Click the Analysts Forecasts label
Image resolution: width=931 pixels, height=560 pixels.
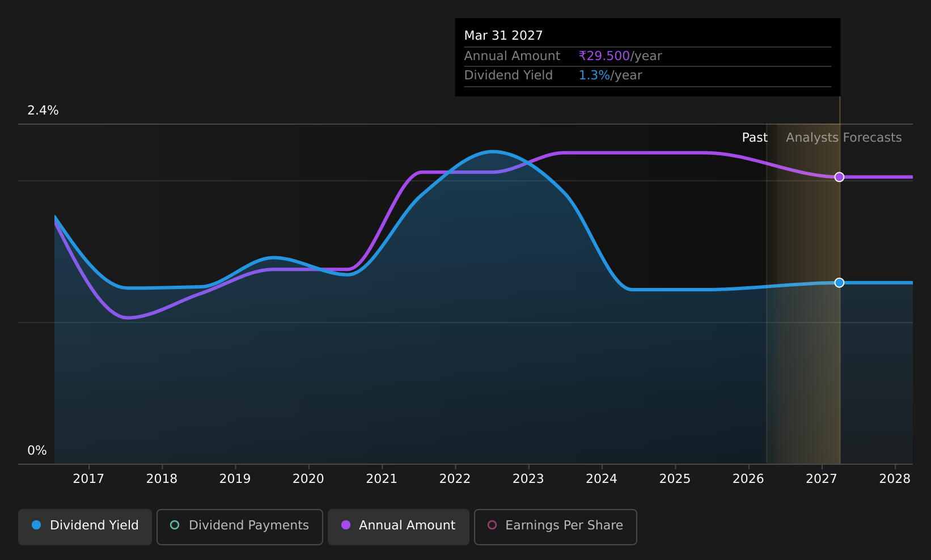[x=844, y=138]
